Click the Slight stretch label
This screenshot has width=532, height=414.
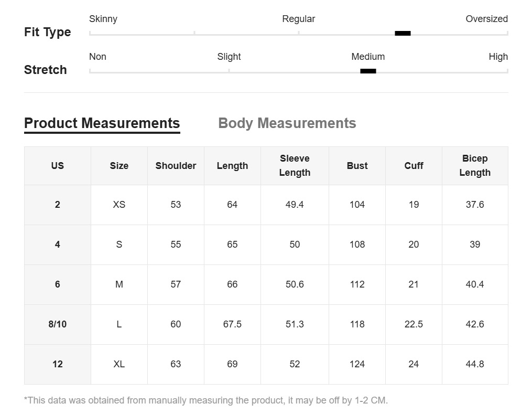229,57
